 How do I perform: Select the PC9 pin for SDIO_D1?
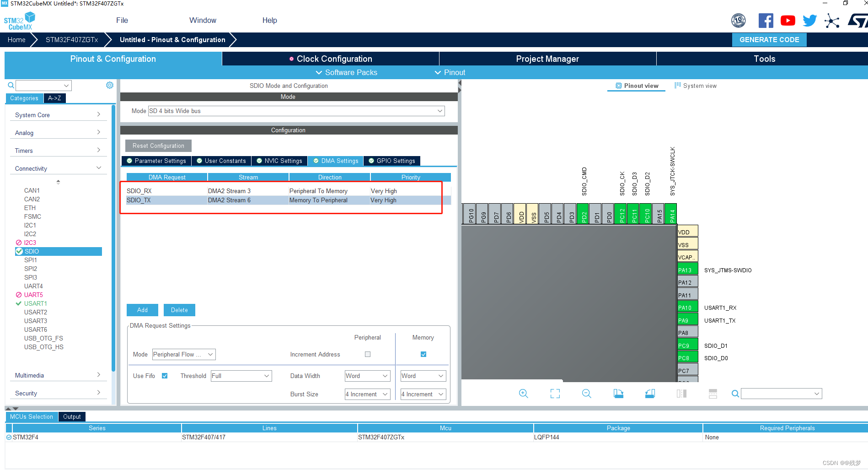tap(687, 345)
